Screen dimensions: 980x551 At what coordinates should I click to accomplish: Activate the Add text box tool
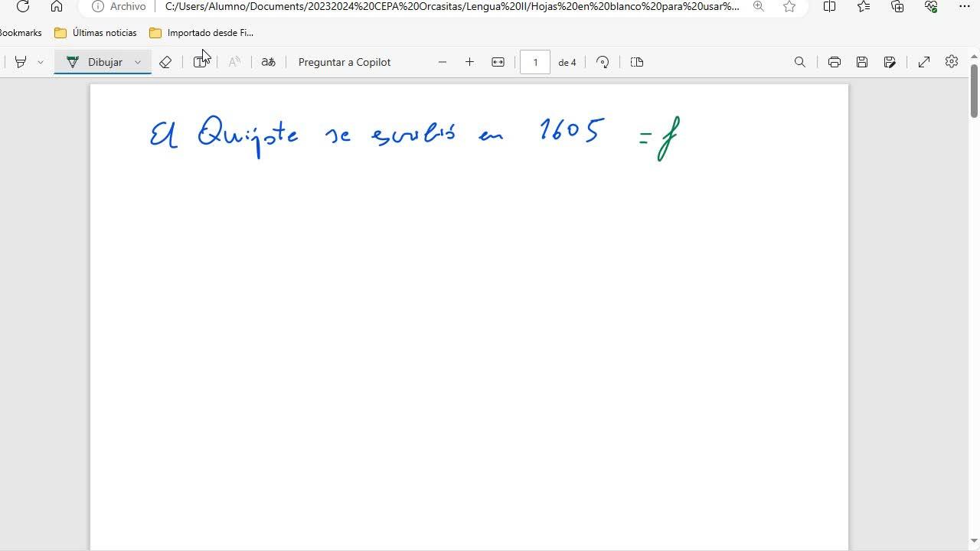[x=200, y=62]
